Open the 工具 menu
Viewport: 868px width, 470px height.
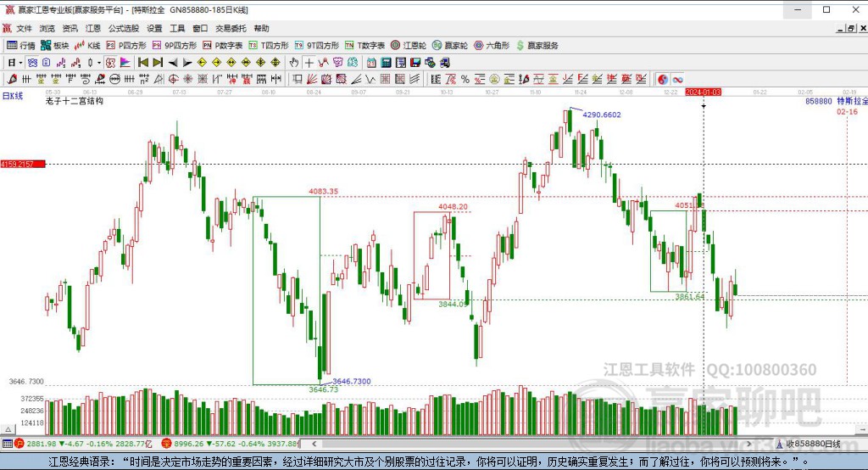(177, 28)
